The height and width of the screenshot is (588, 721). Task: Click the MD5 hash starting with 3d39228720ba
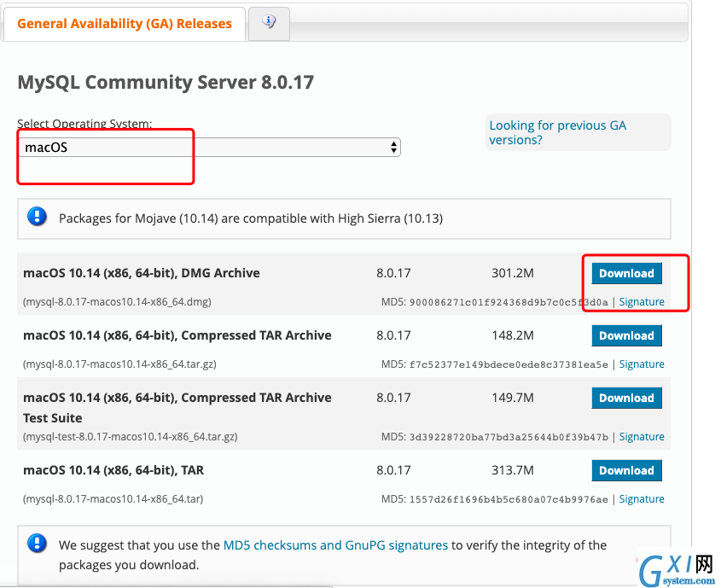click(x=509, y=437)
